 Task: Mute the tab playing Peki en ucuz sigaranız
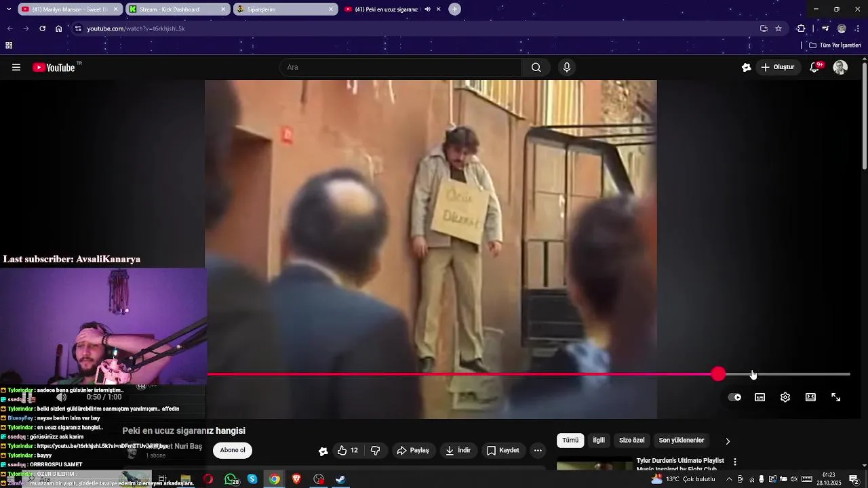(427, 9)
